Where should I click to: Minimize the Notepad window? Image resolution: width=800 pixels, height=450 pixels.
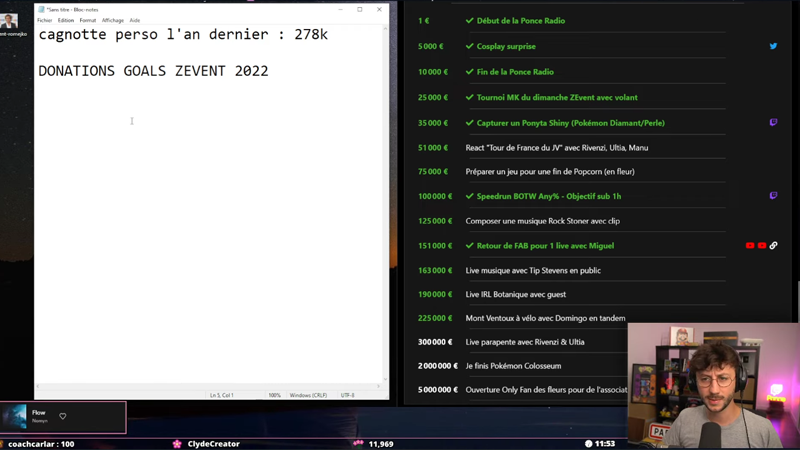tap(340, 9)
